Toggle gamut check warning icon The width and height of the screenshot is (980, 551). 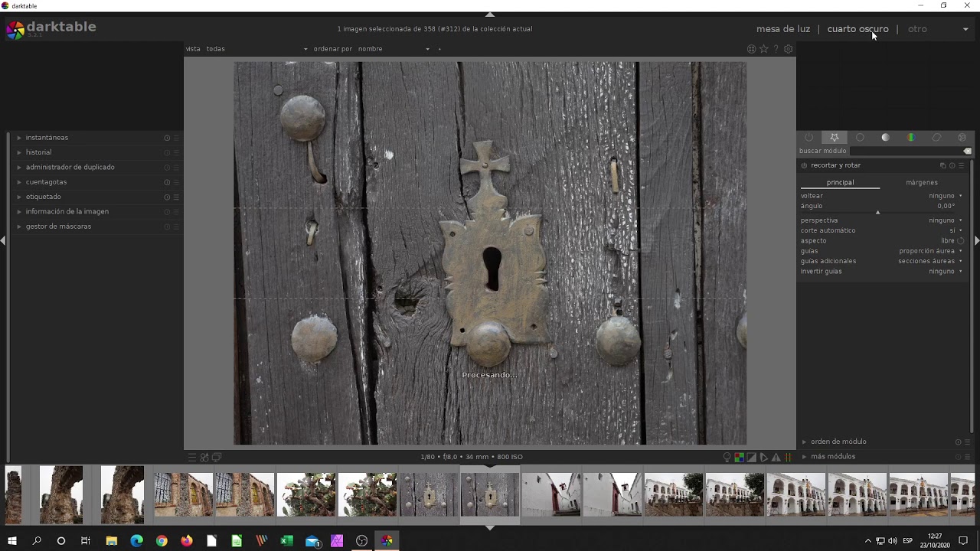click(x=776, y=458)
